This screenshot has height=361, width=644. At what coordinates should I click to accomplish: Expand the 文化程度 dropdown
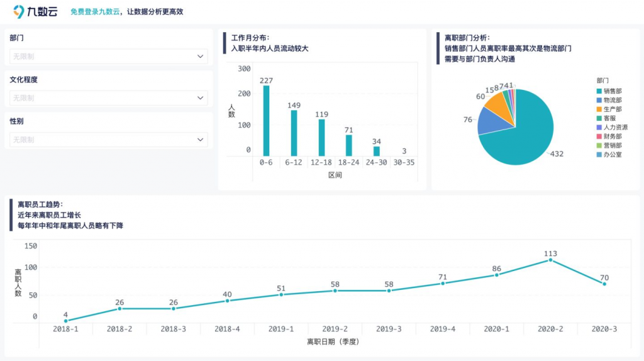(x=108, y=98)
